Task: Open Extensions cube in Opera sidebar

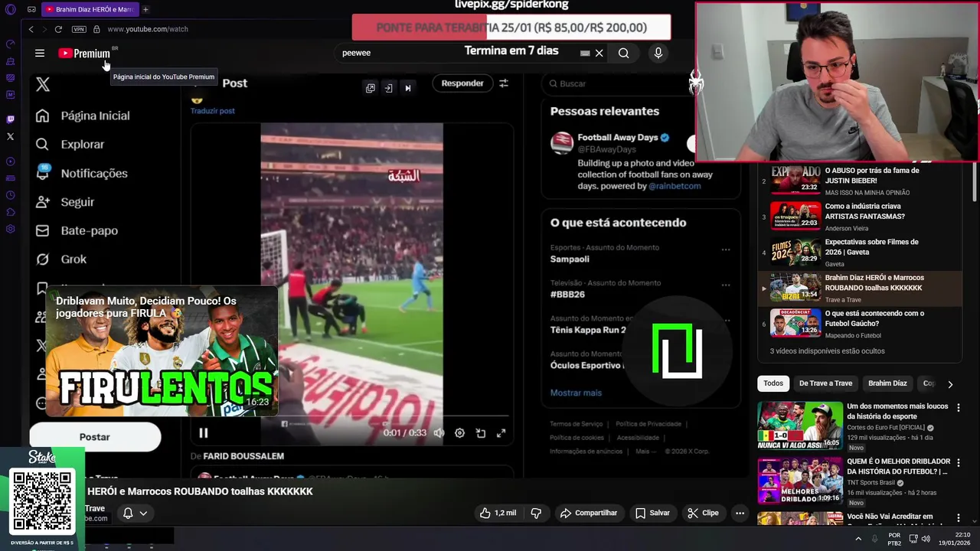Action: 10,212
